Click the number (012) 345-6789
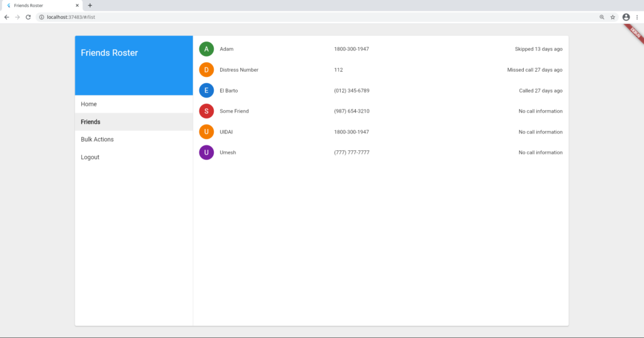 pyautogui.click(x=352, y=91)
